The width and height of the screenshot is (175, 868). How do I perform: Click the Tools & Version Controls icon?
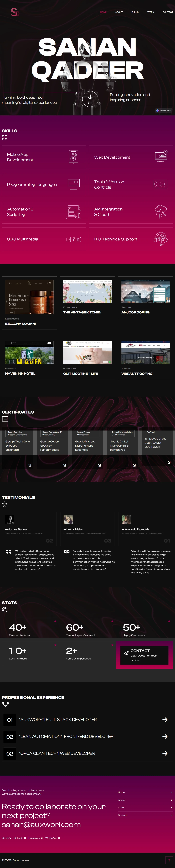point(161,184)
